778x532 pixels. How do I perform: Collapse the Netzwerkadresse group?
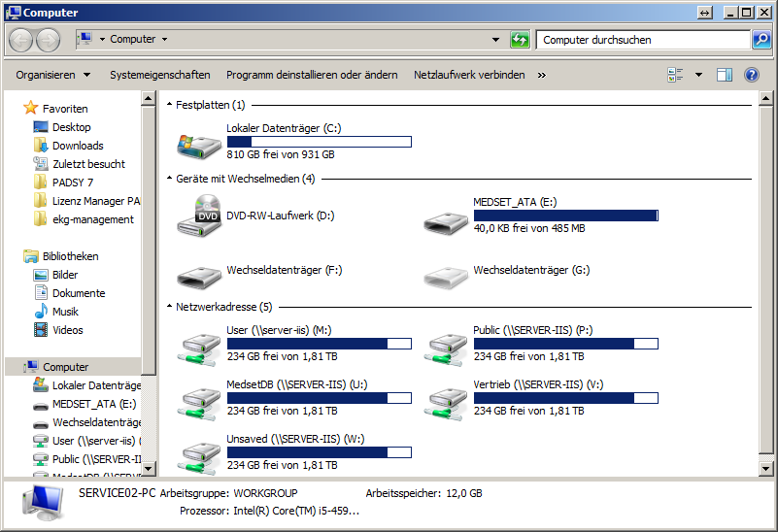[x=169, y=307]
